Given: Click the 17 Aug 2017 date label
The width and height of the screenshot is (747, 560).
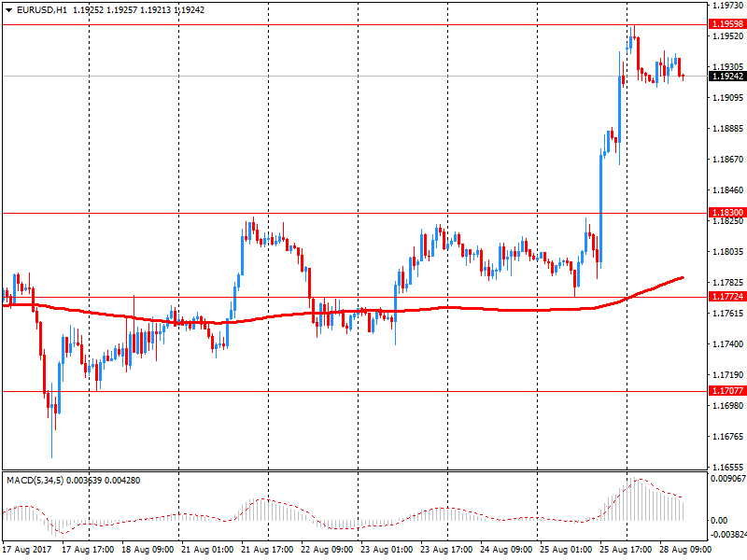Looking at the screenshot, I should pyautogui.click(x=27, y=550).
